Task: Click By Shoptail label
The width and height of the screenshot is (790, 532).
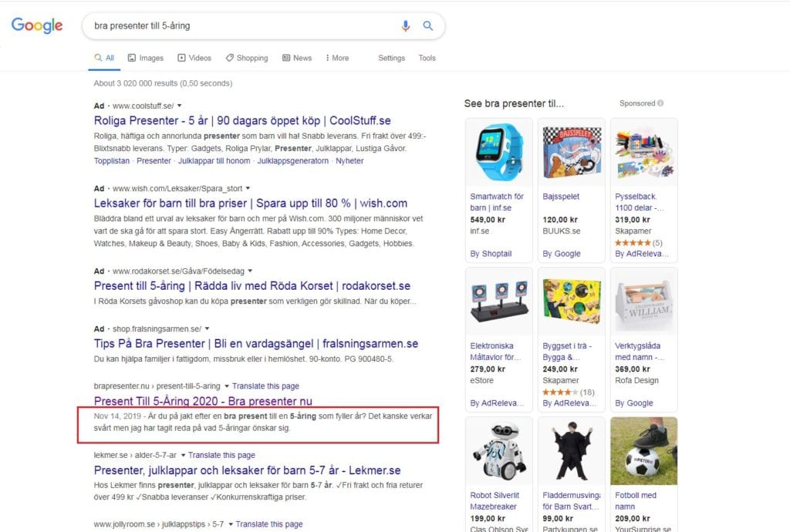Action: click(x=491, y=254)
